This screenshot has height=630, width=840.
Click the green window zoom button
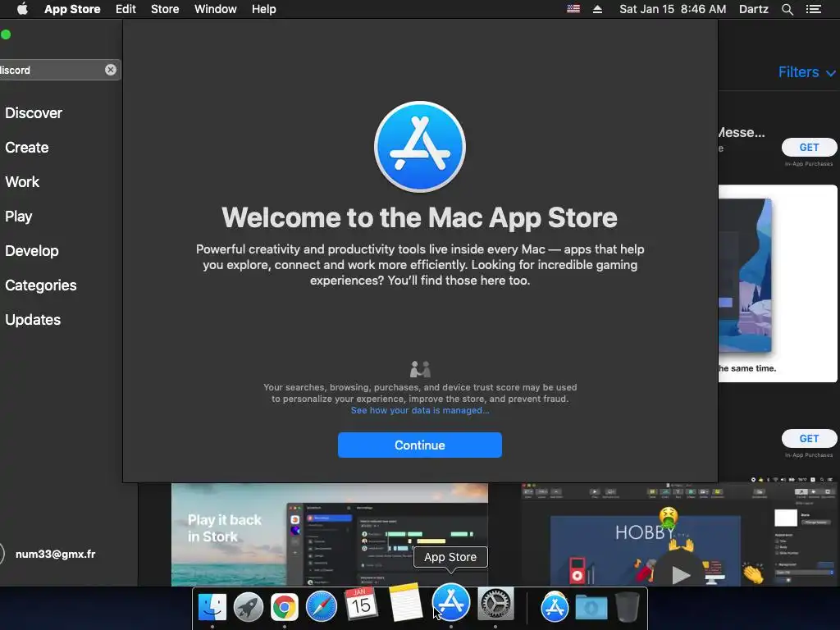click(x=6, y=34)
